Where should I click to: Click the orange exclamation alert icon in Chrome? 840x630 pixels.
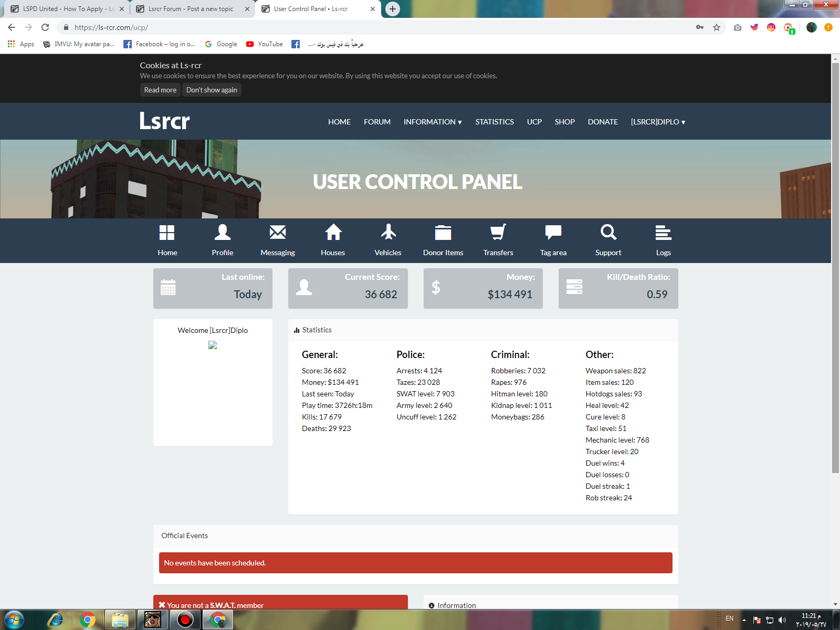tap(828, 27)
